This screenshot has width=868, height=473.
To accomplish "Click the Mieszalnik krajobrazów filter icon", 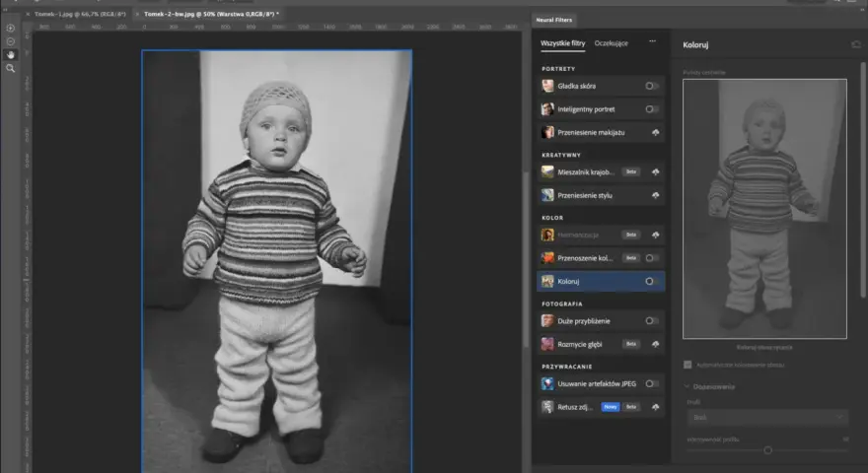I will click(x=547, y=172).
